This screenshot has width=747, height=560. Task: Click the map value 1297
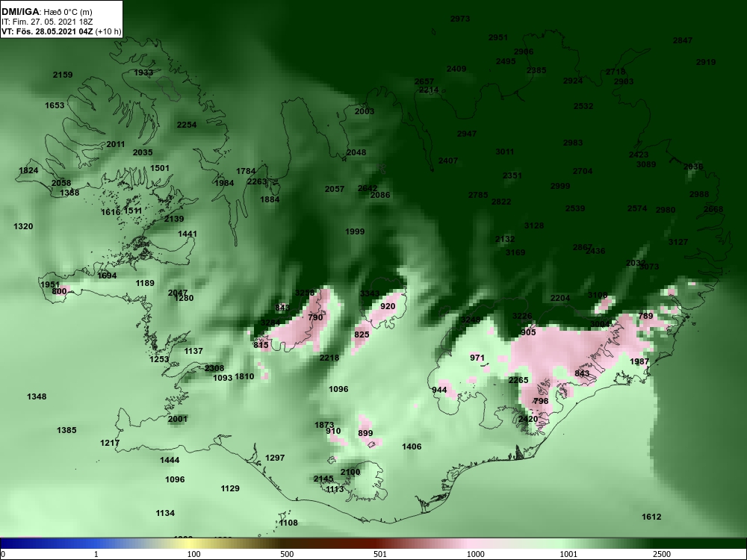click(x=275, y=458)
